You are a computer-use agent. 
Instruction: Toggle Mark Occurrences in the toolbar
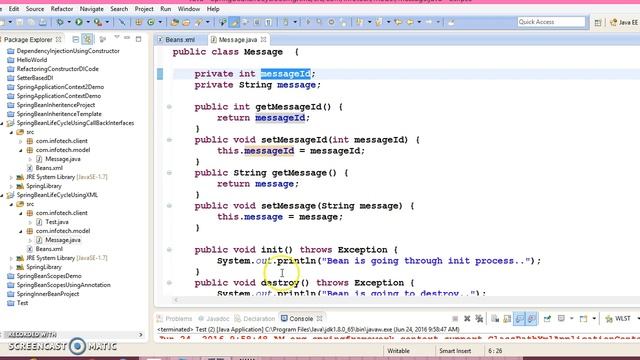coord(234,22)
